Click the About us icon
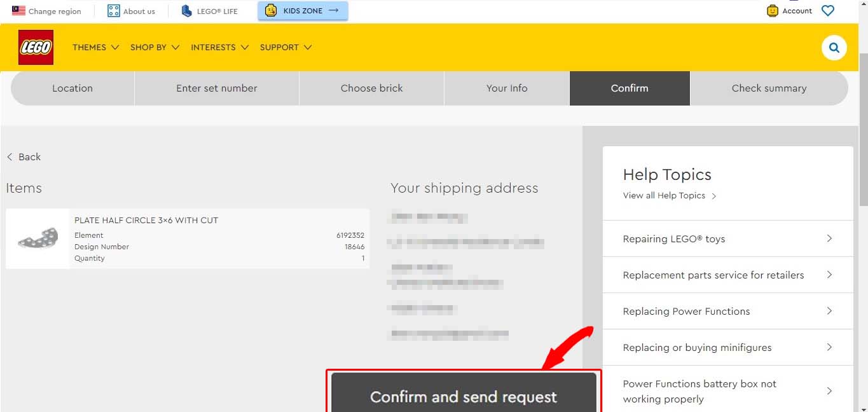This screenshot has height=412, width=868. point(114,11)
